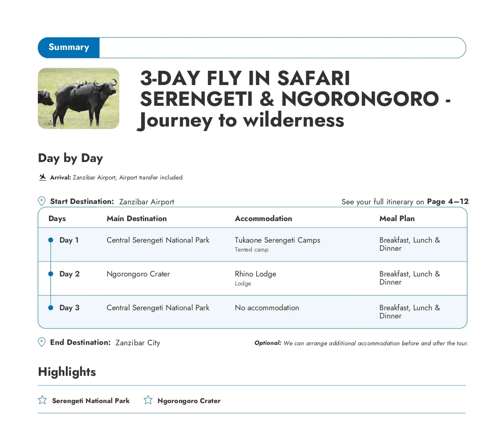This screenshot has width=504, height=433.
Task: Click the Accommodation column header
Action: tap(263, 218)
